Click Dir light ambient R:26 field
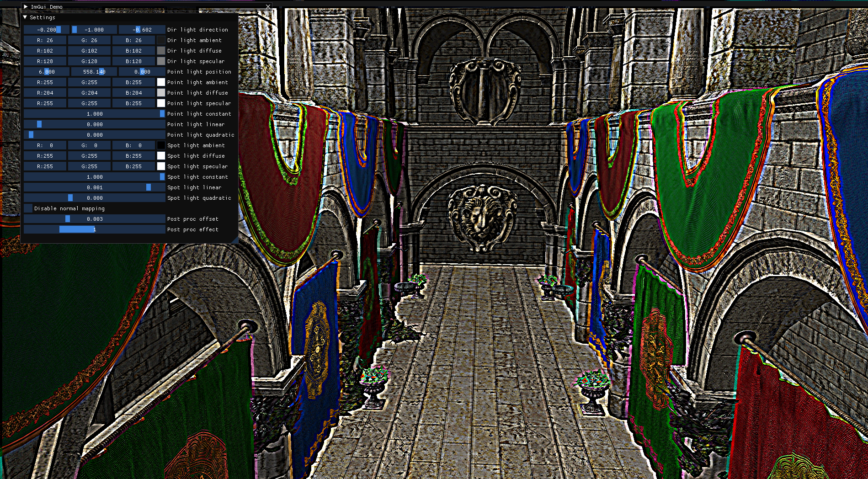868x479 pixels. [45, 40]
